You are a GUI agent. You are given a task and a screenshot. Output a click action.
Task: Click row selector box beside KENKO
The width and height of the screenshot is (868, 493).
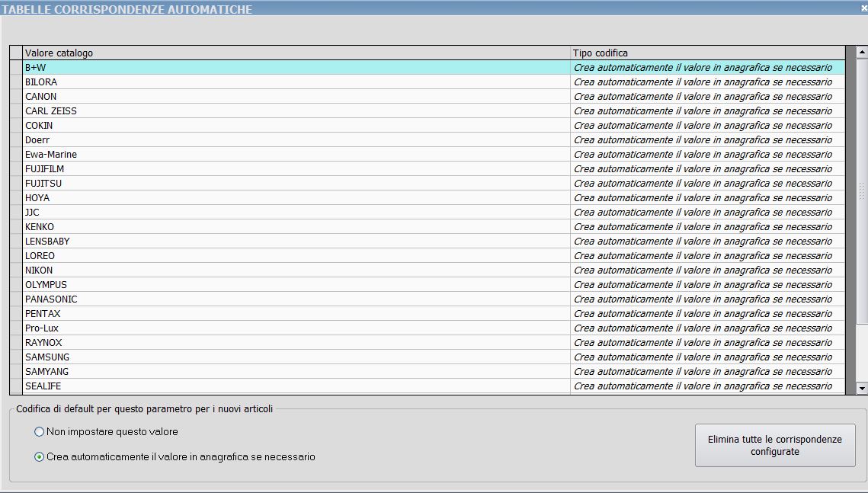[x=16, y=227]
